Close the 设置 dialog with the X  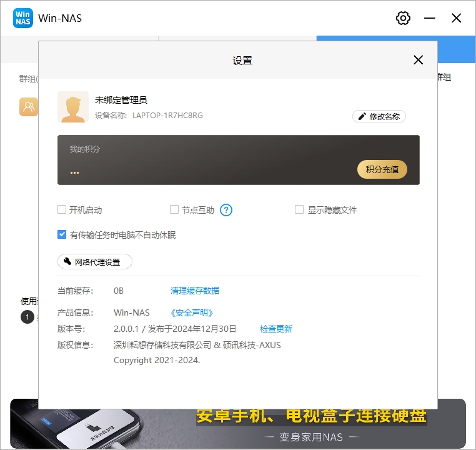(418, 60)
